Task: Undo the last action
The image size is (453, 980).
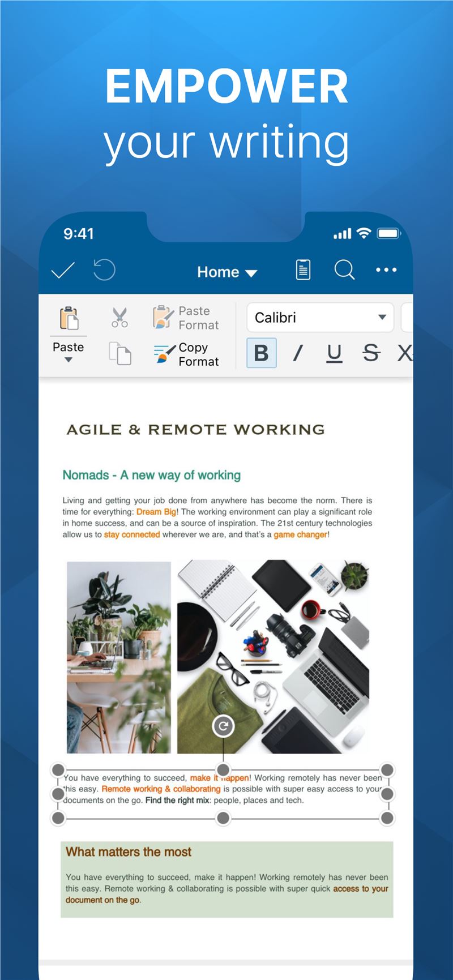Action: point(104,269)
